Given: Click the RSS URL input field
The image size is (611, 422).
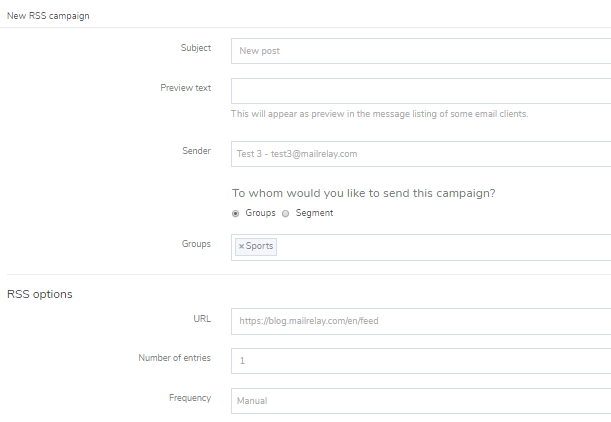Looking at the screenshot, I should [420, 321].
